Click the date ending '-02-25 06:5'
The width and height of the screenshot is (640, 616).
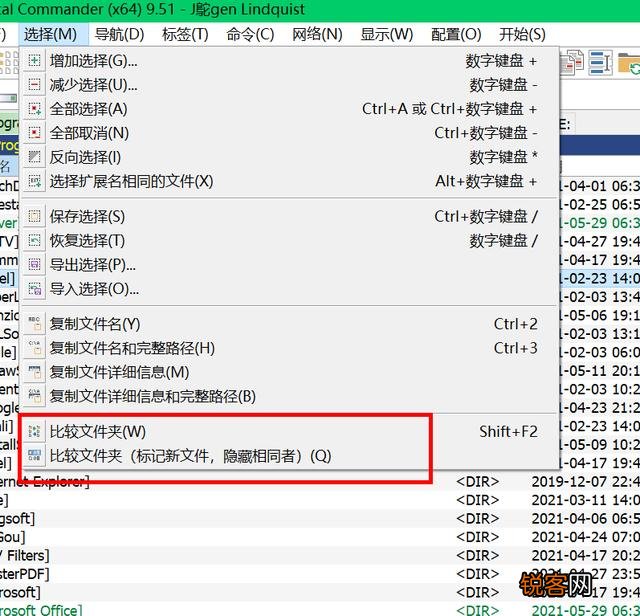point(600,205)
